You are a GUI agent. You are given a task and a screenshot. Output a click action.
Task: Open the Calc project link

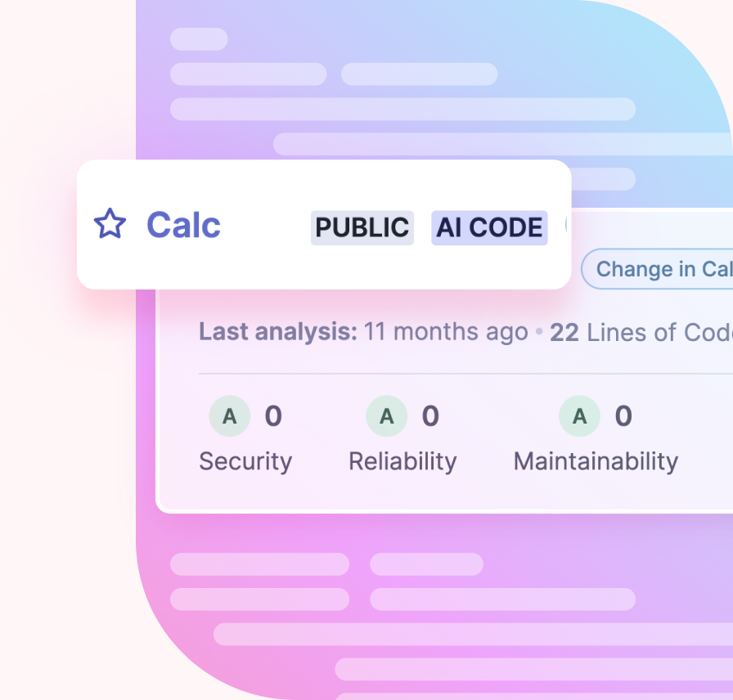click(183, 225)
